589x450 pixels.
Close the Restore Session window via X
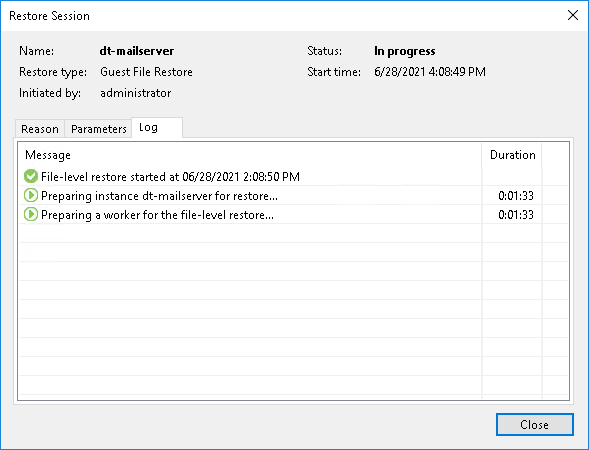573,15
